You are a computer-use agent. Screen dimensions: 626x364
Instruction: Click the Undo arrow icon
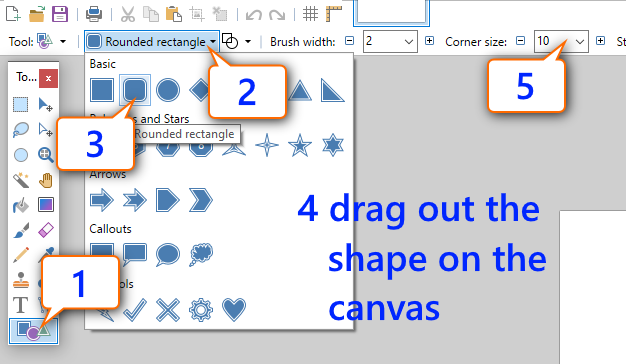click(x=254, y=15)
